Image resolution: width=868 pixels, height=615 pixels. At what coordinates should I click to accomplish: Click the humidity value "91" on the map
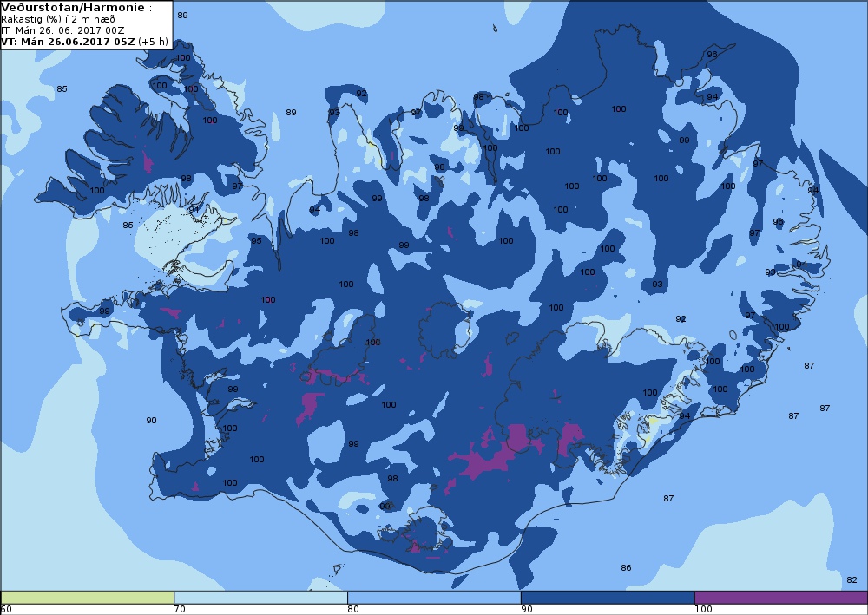[194, 210]
